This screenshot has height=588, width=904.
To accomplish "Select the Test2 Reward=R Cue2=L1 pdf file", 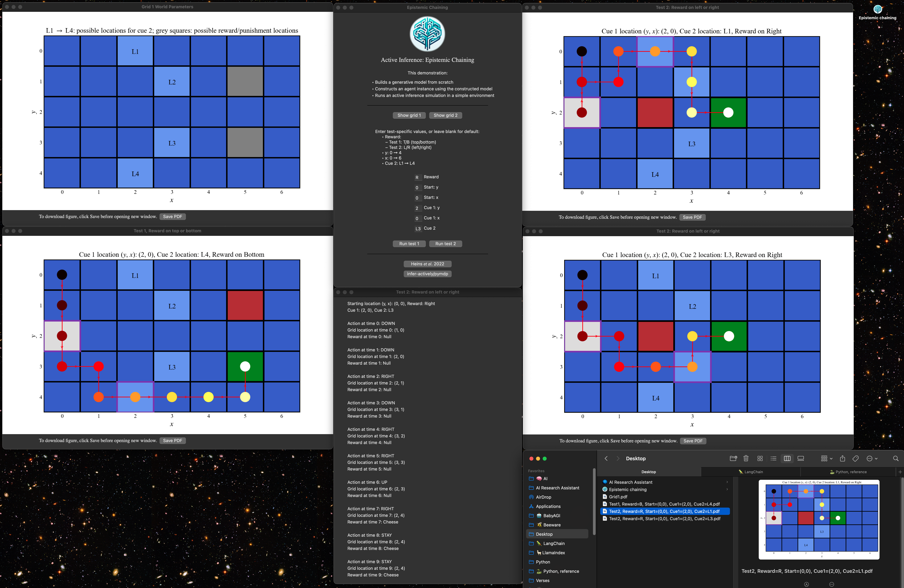I will click(x=665, y=511).
